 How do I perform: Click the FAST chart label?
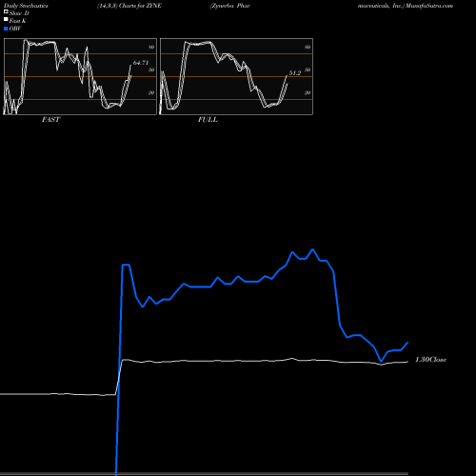click(x=50, y=120)
